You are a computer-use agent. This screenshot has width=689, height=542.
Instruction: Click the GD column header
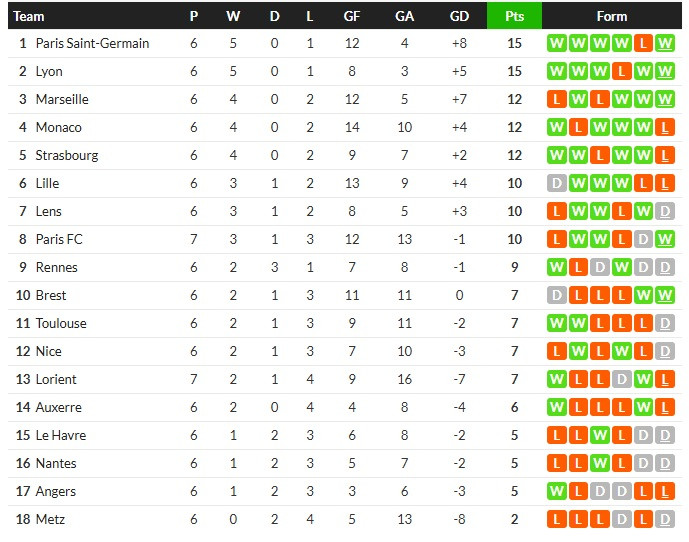pyautogui.click(x=459, y=16)
